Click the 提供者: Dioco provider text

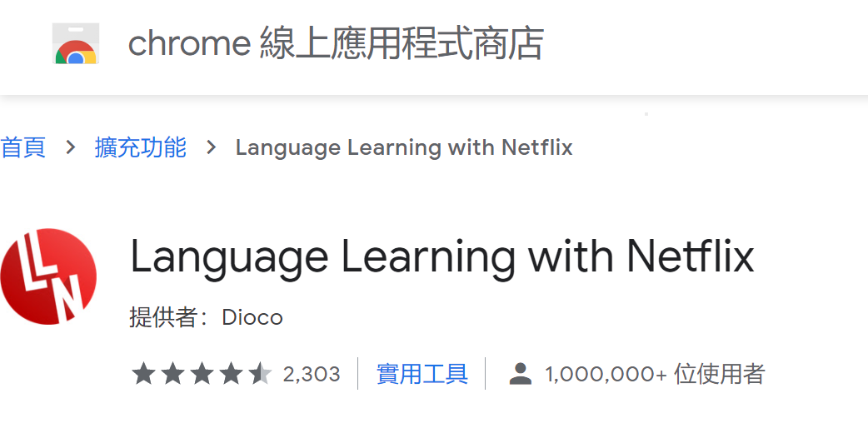click(x=206, y=317)
